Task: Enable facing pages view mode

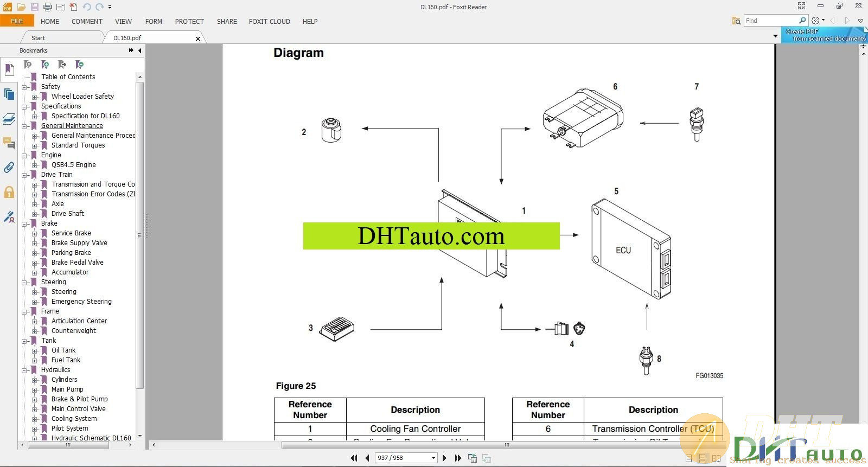Action: coord(716,458)
